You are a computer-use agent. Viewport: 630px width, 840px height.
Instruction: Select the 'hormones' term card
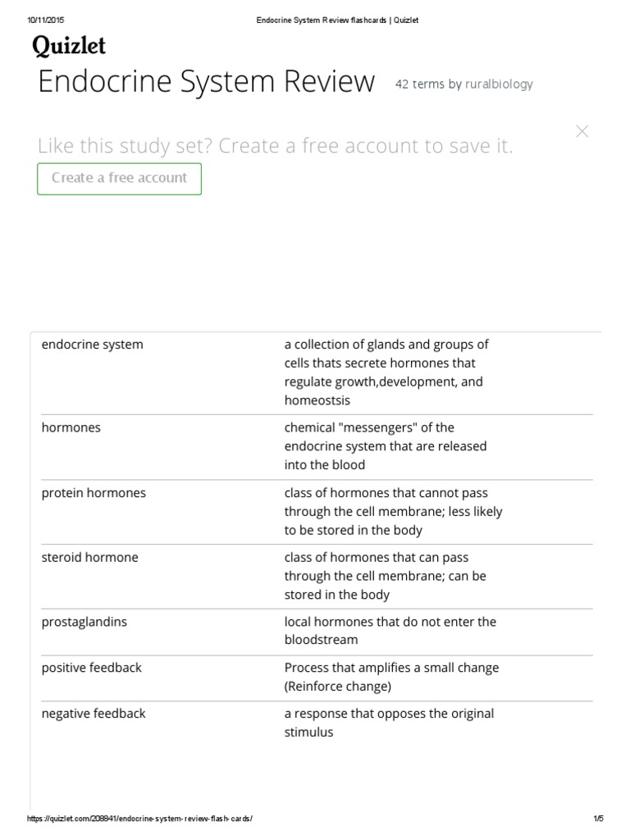tap(71, 427)
